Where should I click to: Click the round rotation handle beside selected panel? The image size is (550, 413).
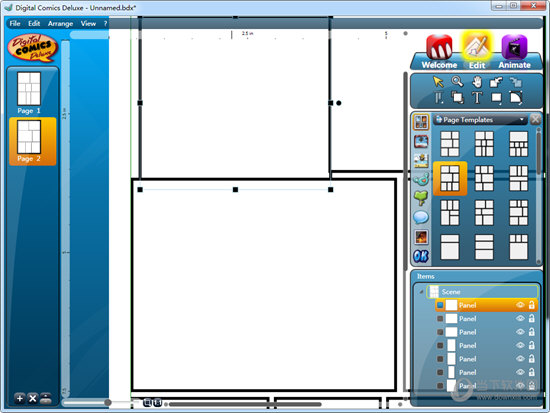tap(338, 103)
